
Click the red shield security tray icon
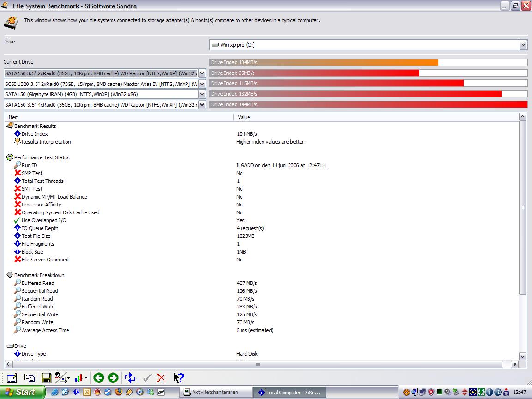pyautogui.click(x=431, y=392)
